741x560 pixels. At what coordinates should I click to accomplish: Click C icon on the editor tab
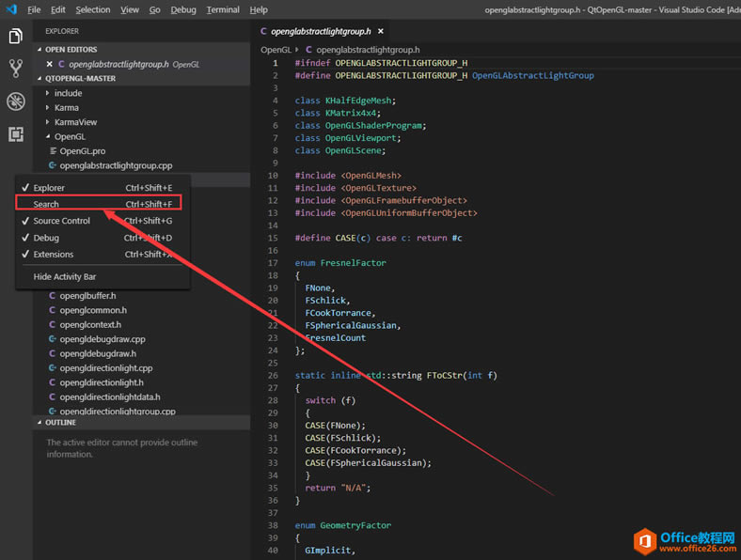coord(263,31)
